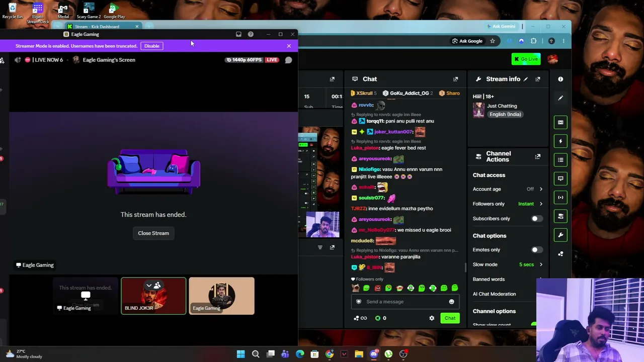Open the weather widget on taskbar

click(x=24, y=354)
